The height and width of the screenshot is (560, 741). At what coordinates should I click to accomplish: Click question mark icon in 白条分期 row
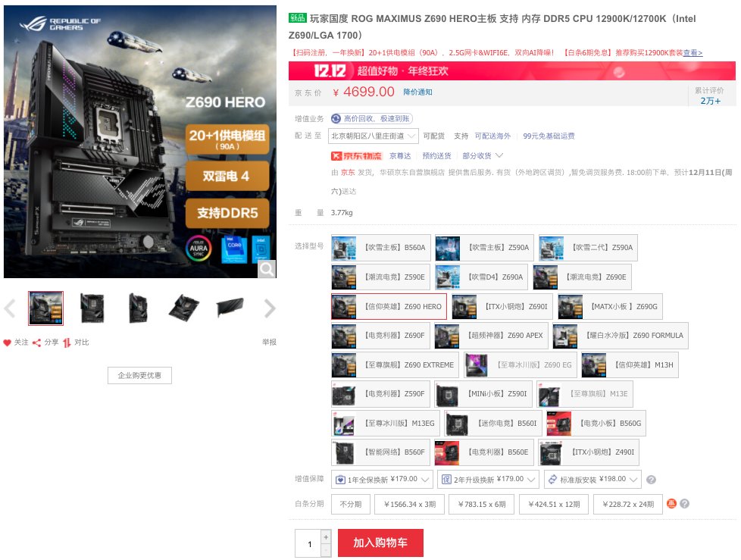[684, 504]
